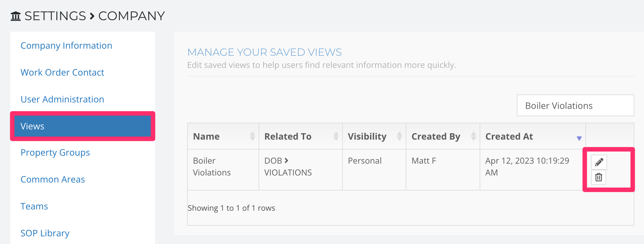Viewport: 644px width, 244px height.
Task: Click the Apr 12, 2023 10:19:29 AM cell
Action: 533,170
